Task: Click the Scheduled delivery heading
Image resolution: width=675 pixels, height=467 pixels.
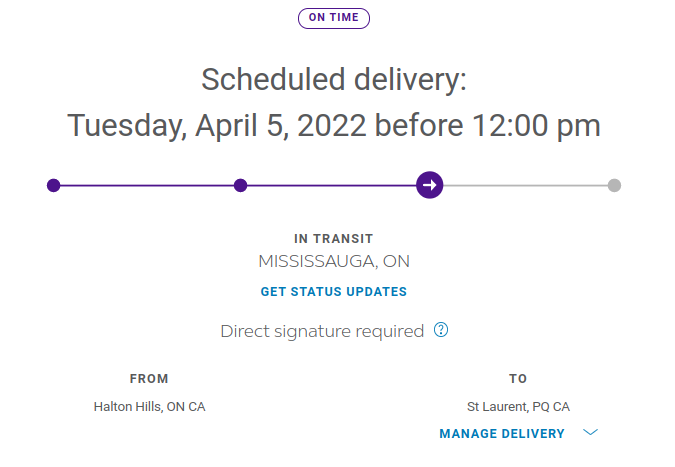Action: point(334,79)
